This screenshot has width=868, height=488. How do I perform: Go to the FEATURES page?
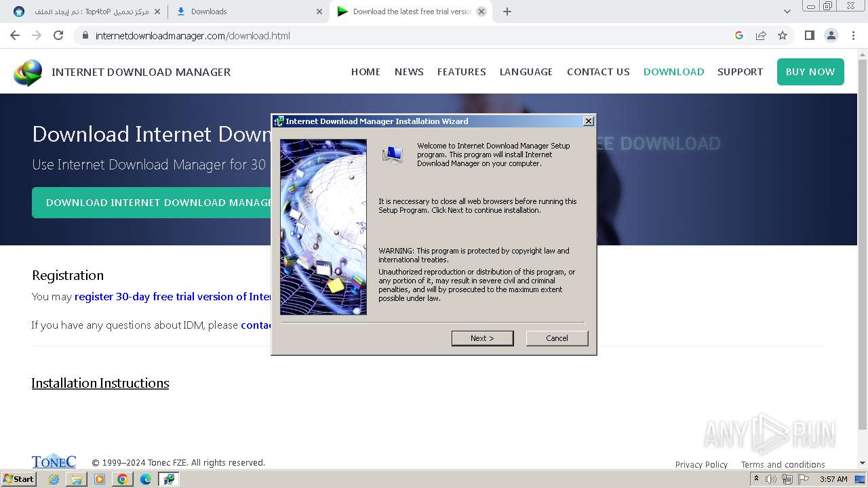461,72
